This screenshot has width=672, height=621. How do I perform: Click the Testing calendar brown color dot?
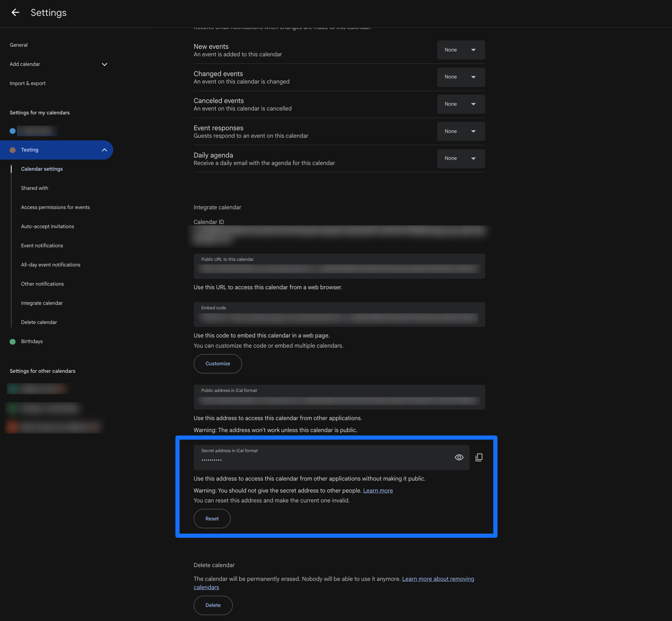(13, 150)
